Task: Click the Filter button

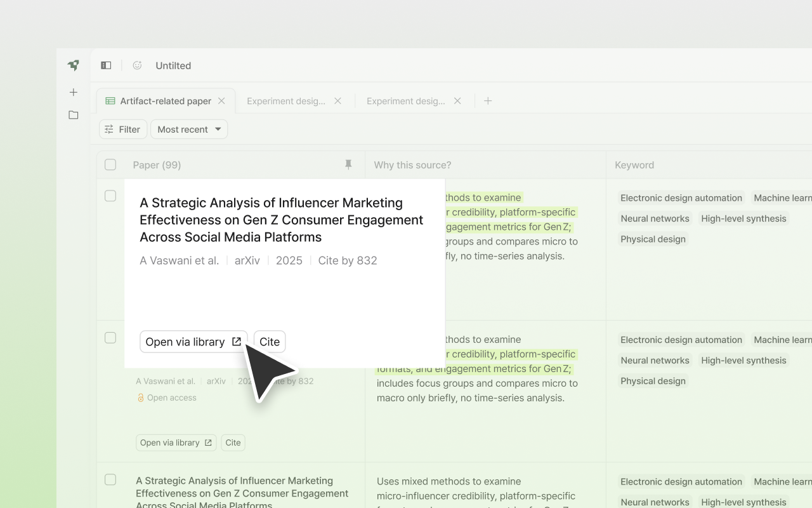Action: pos(123,130)
